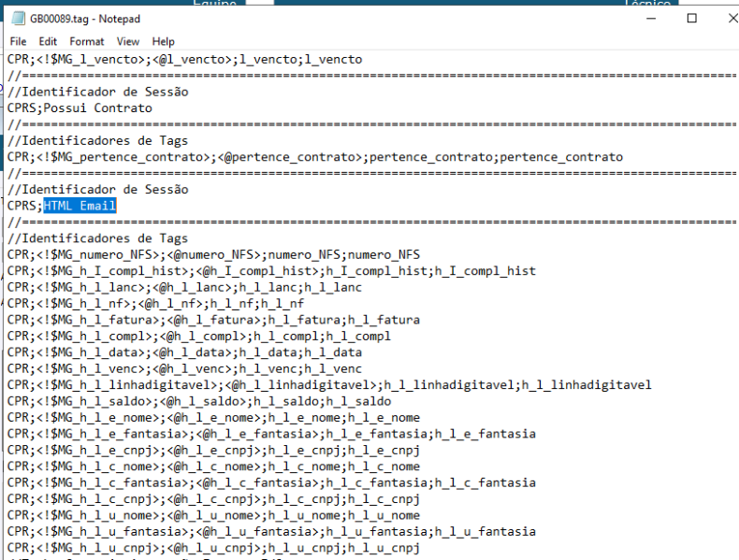Click the h_l_linhadigitavel CPR line
The image size is (739, 560).
coord(329,385)
